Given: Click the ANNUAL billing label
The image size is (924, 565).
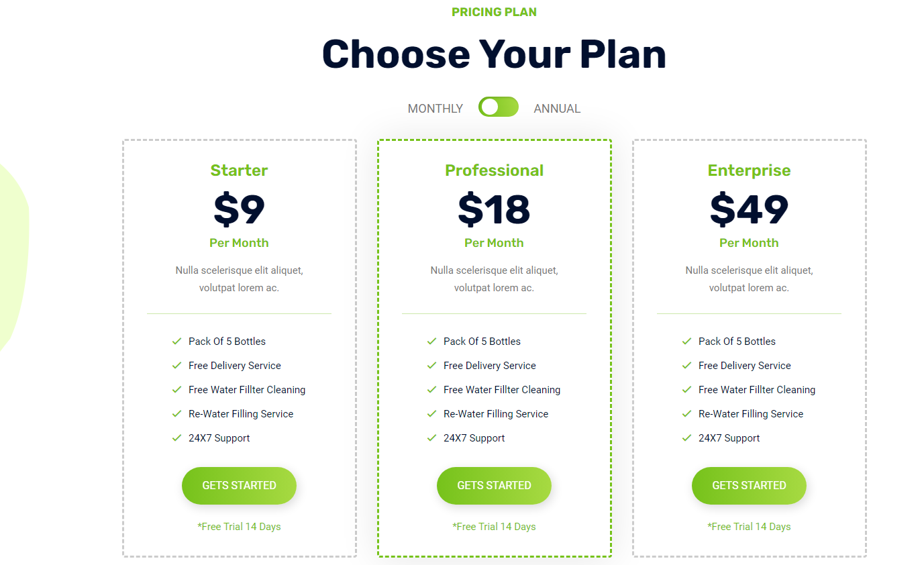Looking at the screenshot, I should (557, 109).
